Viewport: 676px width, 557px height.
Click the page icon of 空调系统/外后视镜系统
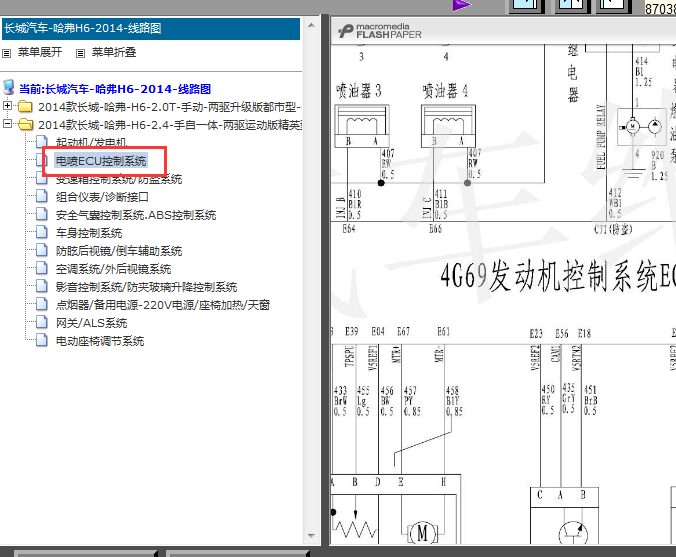pyautogui.click(x=41, y=269)
